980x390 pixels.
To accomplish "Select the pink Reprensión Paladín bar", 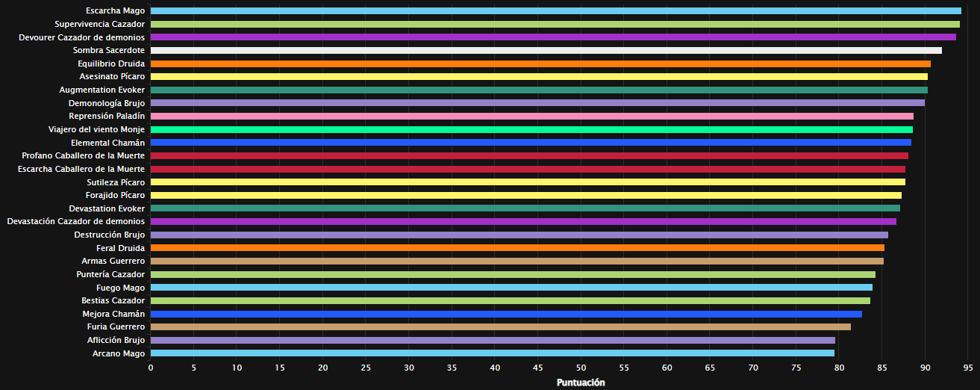I will (x=531, y=117).
